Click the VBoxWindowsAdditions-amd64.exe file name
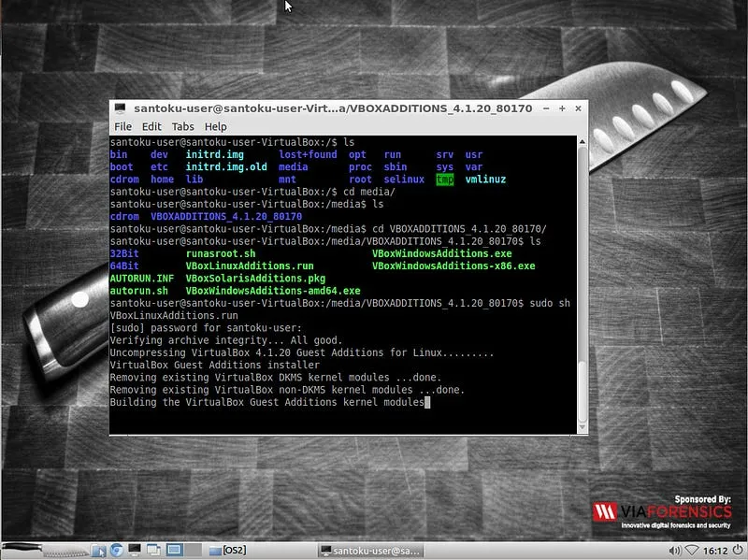The image size is (748, 560). pos(273,291)
